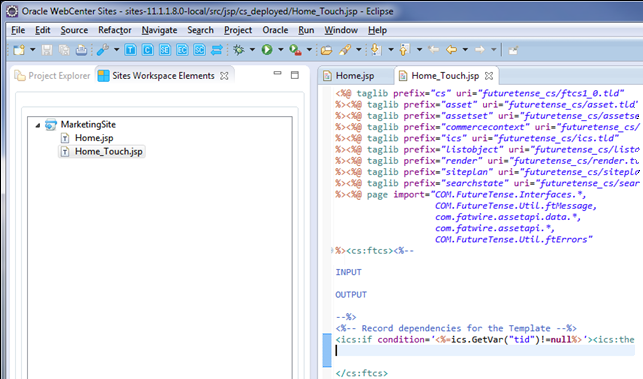
Task: Open the Navigate menu
Action: pos(160,30)
